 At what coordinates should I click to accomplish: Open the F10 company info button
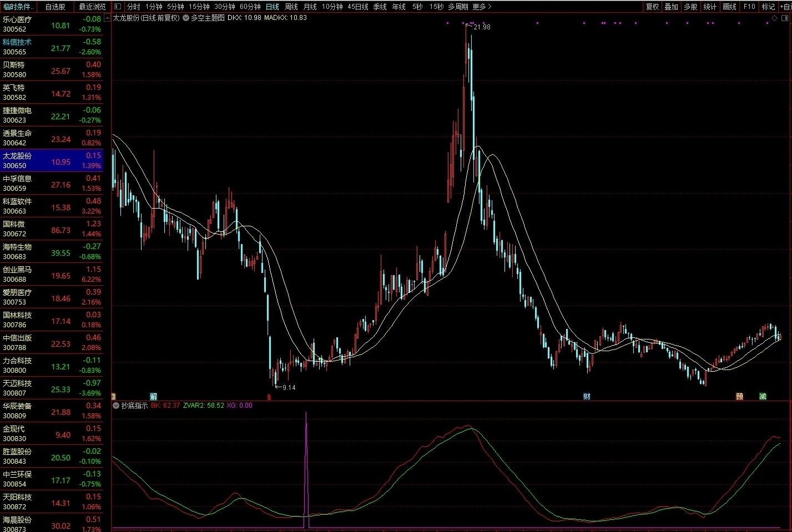click(749, 7)
